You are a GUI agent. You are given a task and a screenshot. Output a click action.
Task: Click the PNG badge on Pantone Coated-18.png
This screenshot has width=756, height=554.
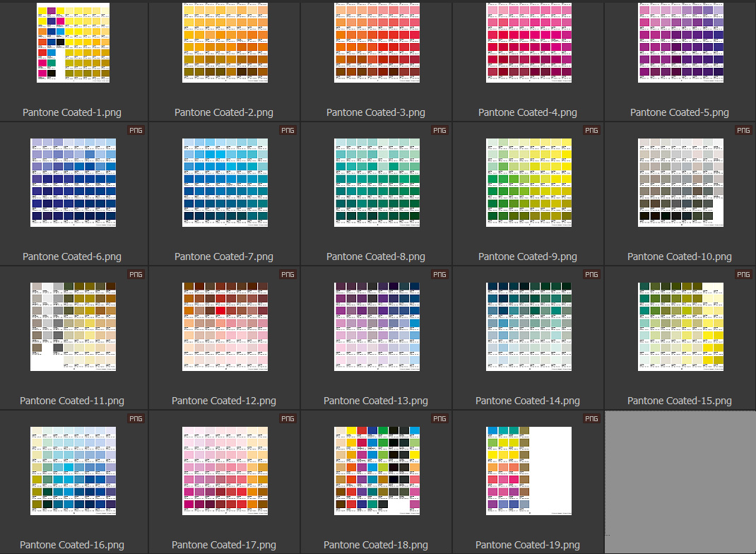(x=439, y=418)
